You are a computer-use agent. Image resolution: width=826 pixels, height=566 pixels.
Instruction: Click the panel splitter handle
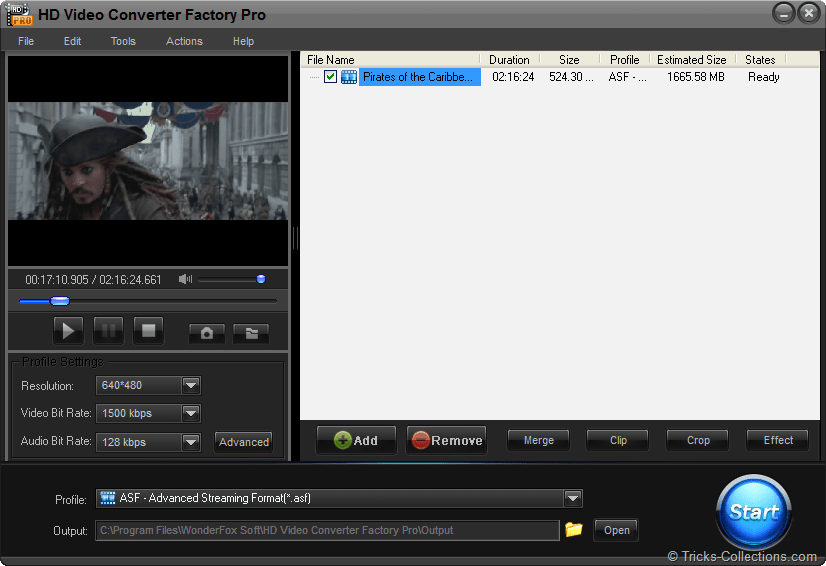click(x=295, y=238)
